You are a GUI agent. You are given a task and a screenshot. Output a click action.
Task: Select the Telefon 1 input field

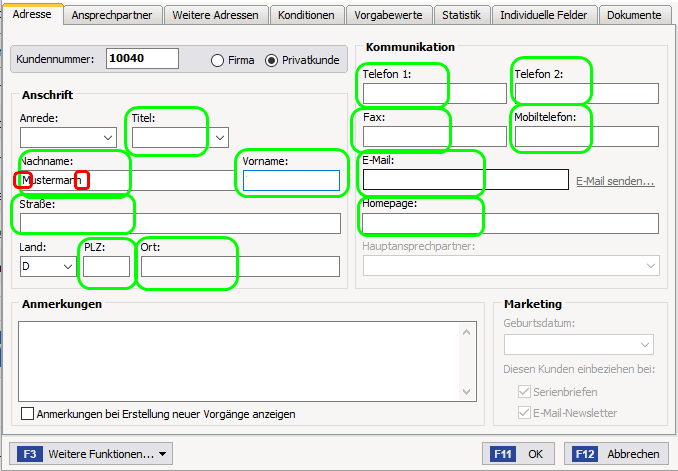coord(435,93)
